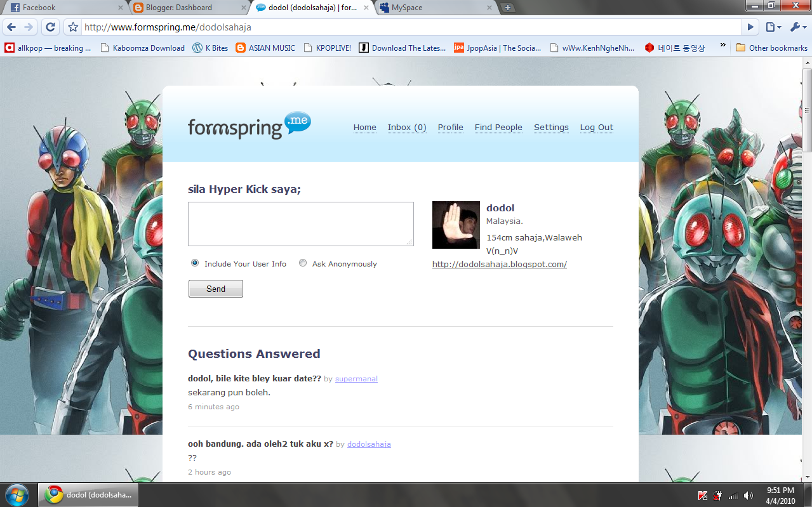Open a new tab with the plus button
The height and width of the screenshot is (507, 812).
tap(508, 8)
